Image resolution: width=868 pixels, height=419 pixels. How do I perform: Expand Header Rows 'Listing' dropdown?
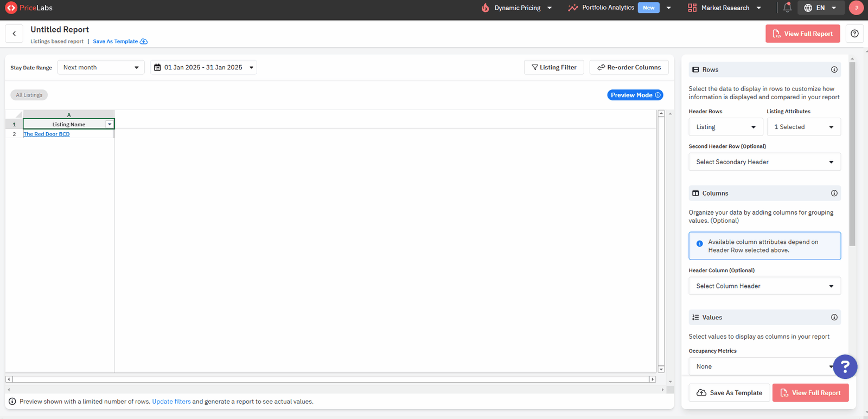tap(726, 127)
